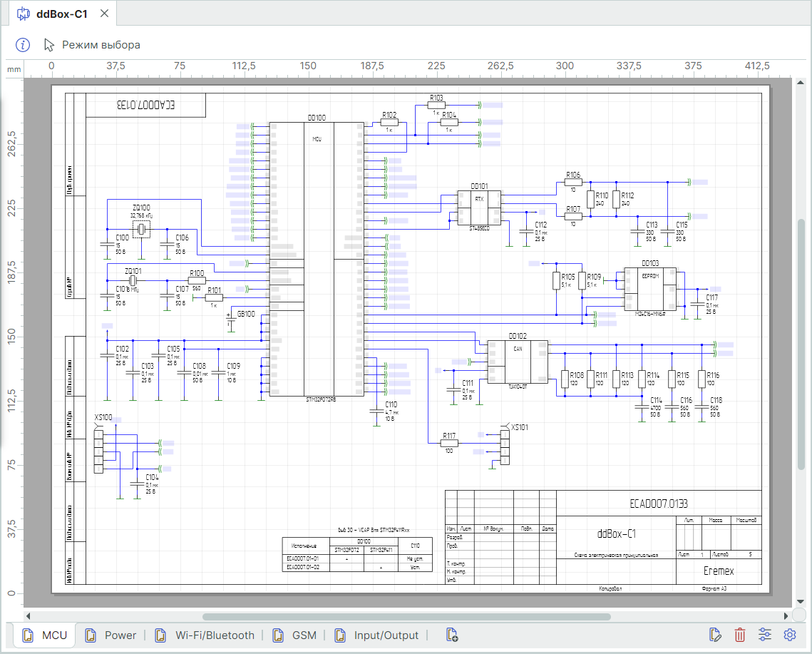Image resolution: width=812 pixels, height=654 pixels.
Task: Click the edit sheet pencil icon
Action: (x=716, y=635)
